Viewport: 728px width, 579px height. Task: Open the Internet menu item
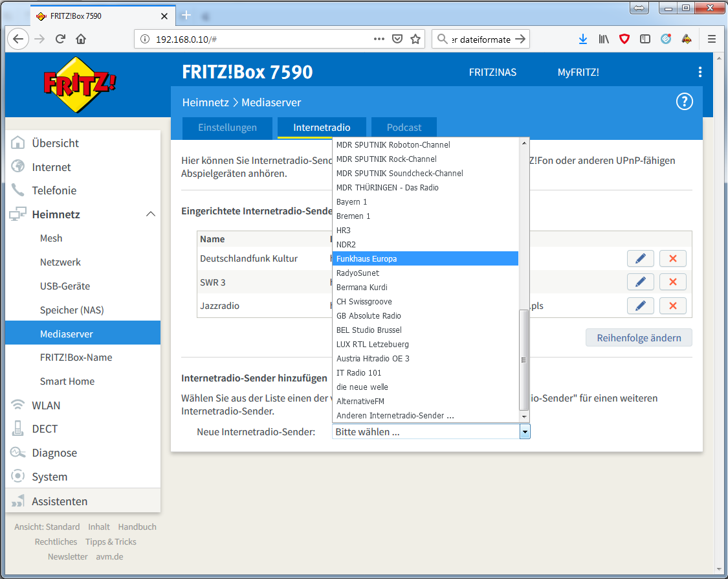click(x=83, y=167)
